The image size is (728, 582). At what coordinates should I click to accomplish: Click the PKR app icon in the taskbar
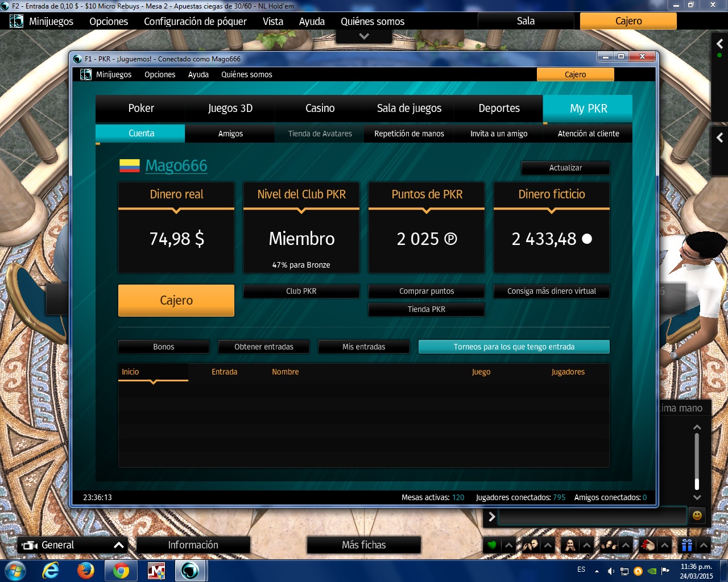pos(191,570)
